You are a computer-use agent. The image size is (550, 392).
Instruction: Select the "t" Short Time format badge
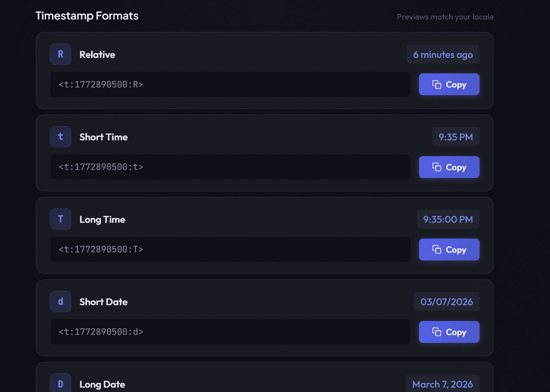click(x=60, y=137)
